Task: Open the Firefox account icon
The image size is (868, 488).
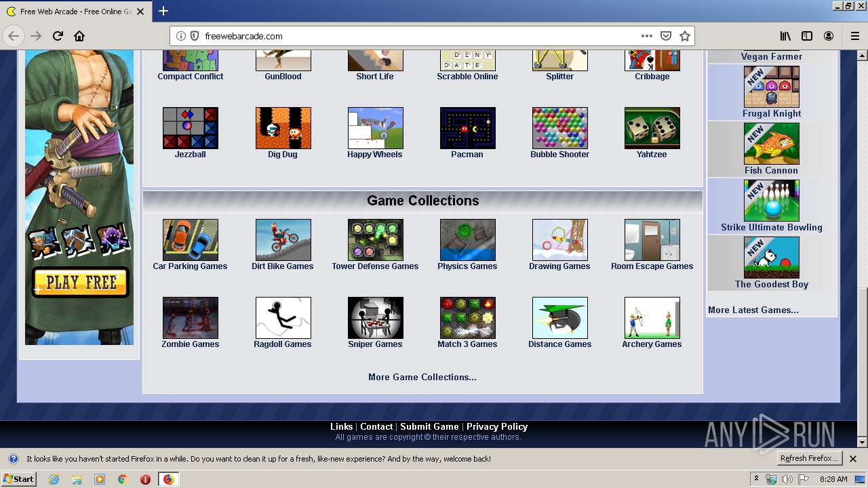Action: [x=829, y=36]
